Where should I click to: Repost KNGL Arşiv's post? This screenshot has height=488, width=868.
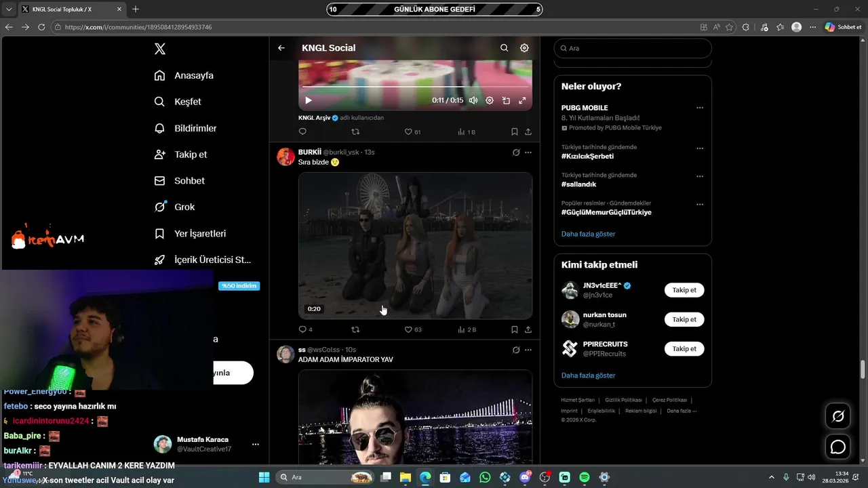(355, 131)
